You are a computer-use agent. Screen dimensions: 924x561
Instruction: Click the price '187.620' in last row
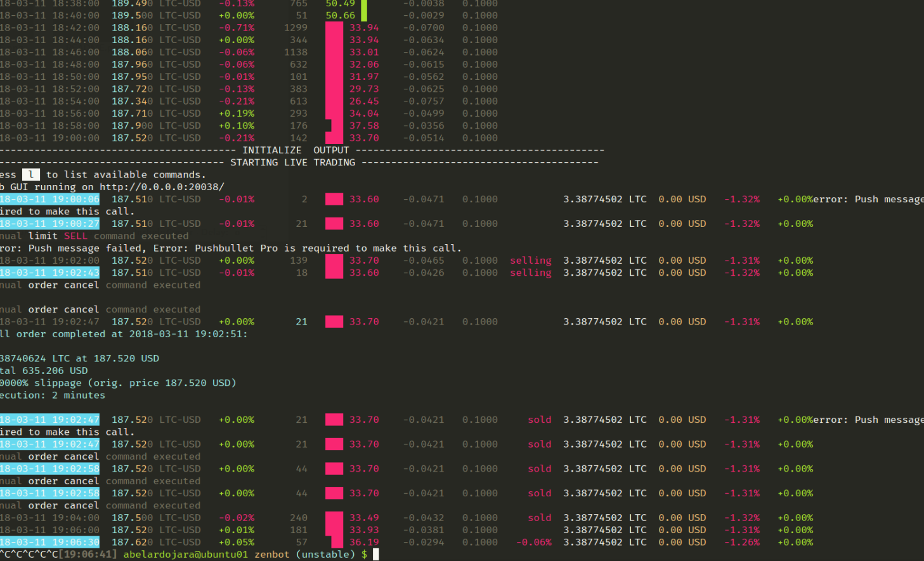pyautogui.click(x=132, y=543)
